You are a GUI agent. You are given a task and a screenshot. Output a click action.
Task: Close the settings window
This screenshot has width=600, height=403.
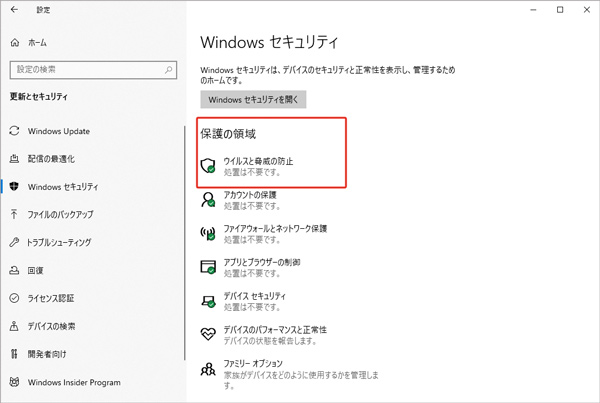(x=587, y=10)
